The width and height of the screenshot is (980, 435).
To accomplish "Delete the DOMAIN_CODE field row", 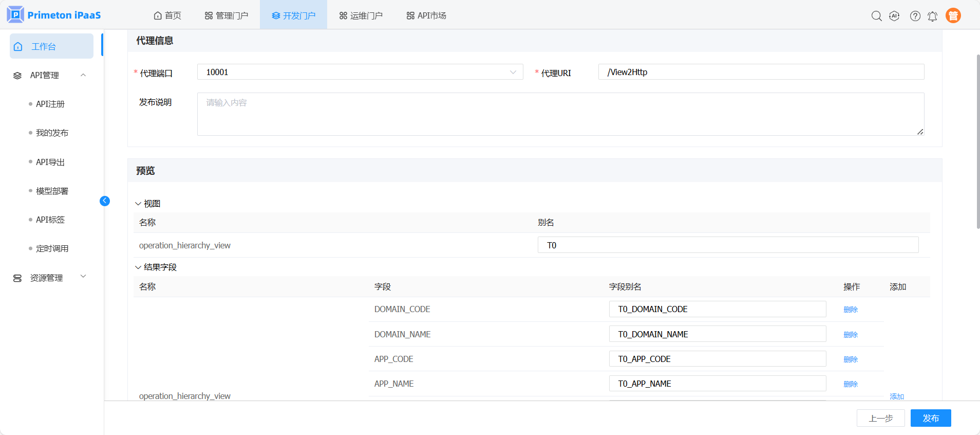I will click(851, 310).
